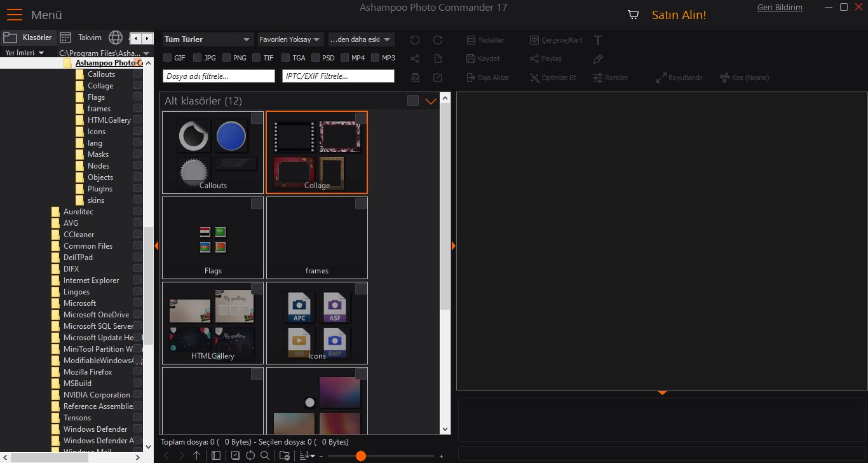Decrease thumbnail size with minus button
868x463 pixels.
pos(322,456)
